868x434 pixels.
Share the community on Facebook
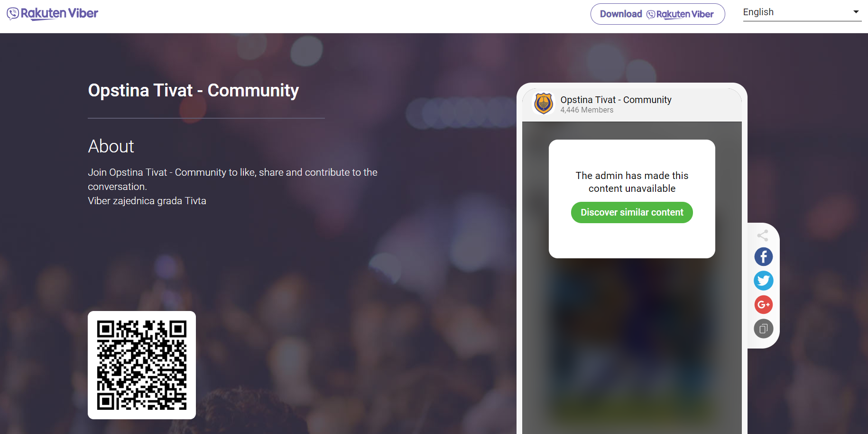pyautogui.click(x=764, y=257)
